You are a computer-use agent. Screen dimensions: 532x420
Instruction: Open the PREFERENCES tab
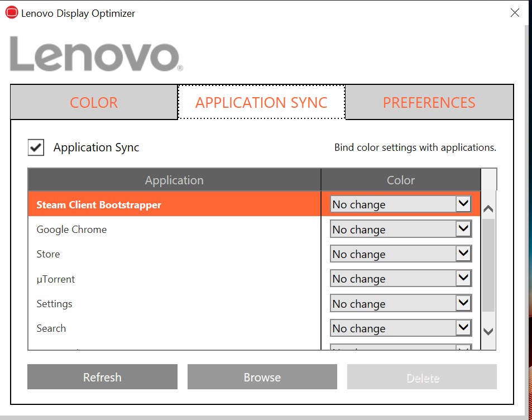pos(429,103)
